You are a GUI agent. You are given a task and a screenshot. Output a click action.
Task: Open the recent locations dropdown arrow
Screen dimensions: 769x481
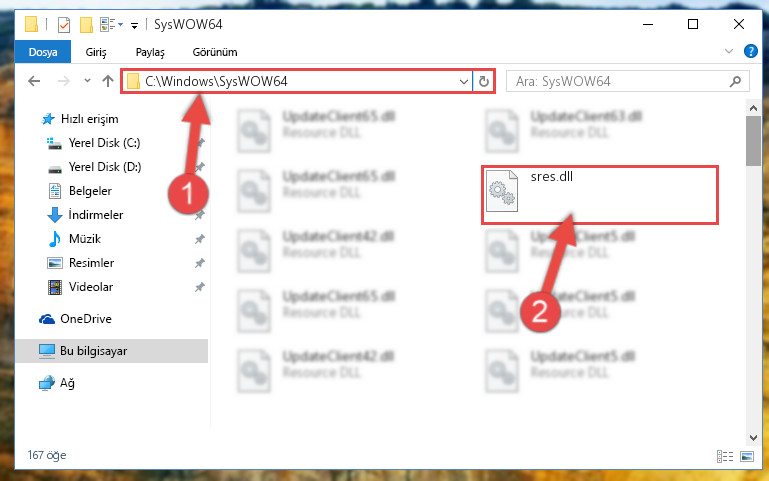pos(87,81)
